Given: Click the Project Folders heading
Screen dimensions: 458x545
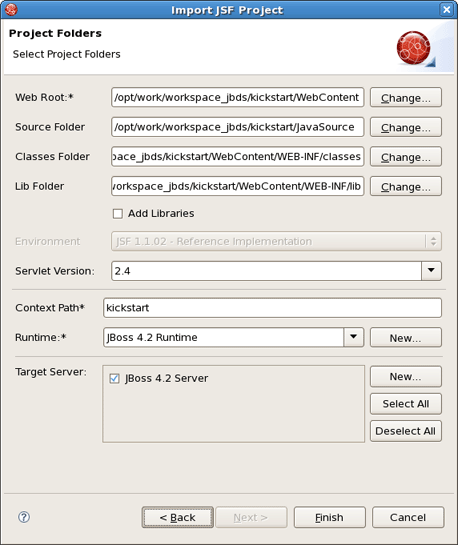Looking at the screenshot, I should pos(55,33).
